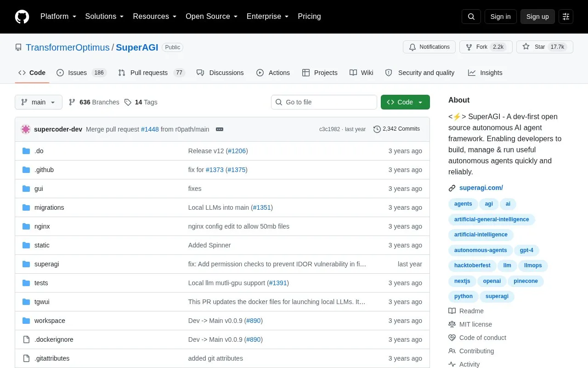Open the migrations folder
The image size is (588, 368).
(49, 207)
